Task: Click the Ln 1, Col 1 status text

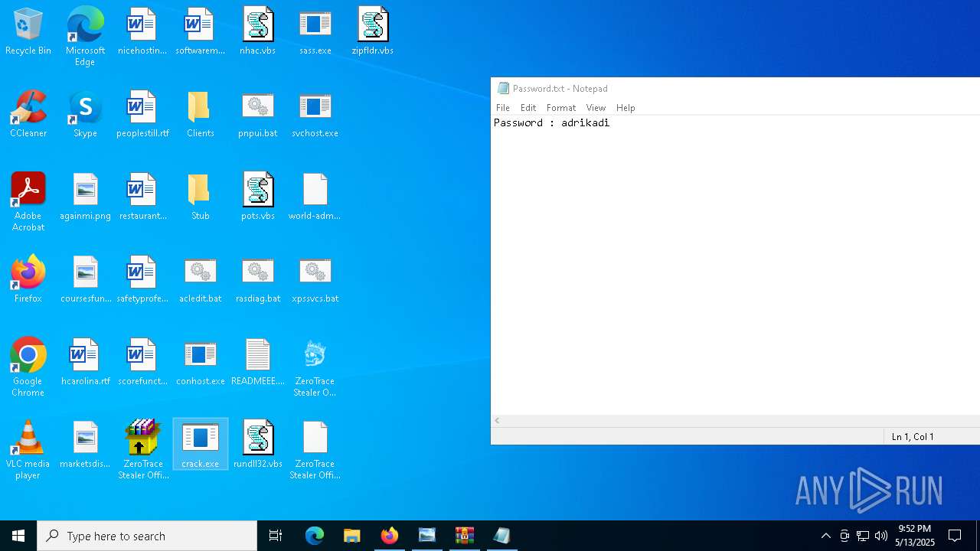Action: click(x=913, y=437)
